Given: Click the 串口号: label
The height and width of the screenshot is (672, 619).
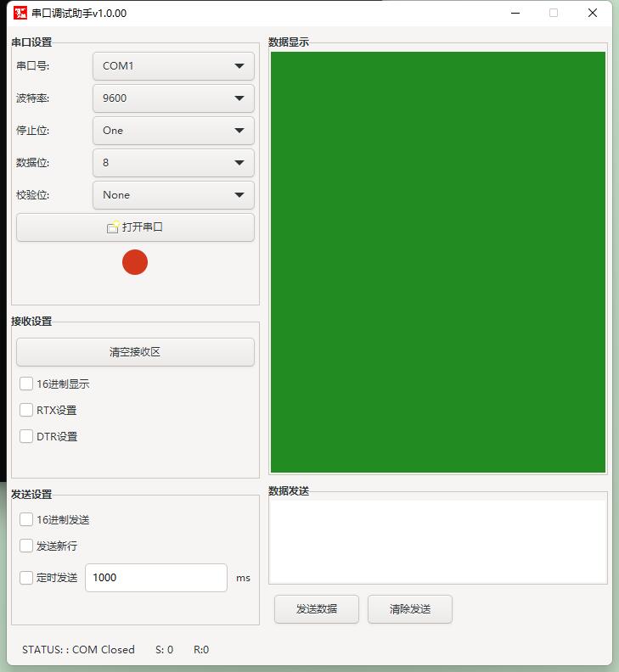Looking at the screenshot, I should 32,66.
